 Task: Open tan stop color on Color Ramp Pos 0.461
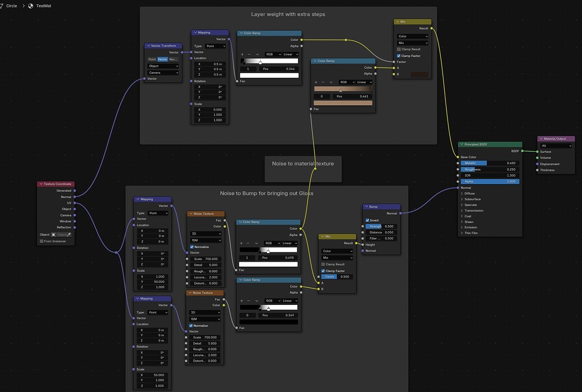[342, 103]
